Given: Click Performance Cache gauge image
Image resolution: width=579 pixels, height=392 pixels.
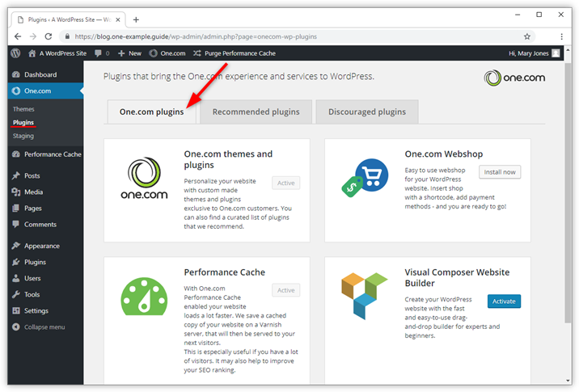Looking at the screenshot, I should [144, 297].
